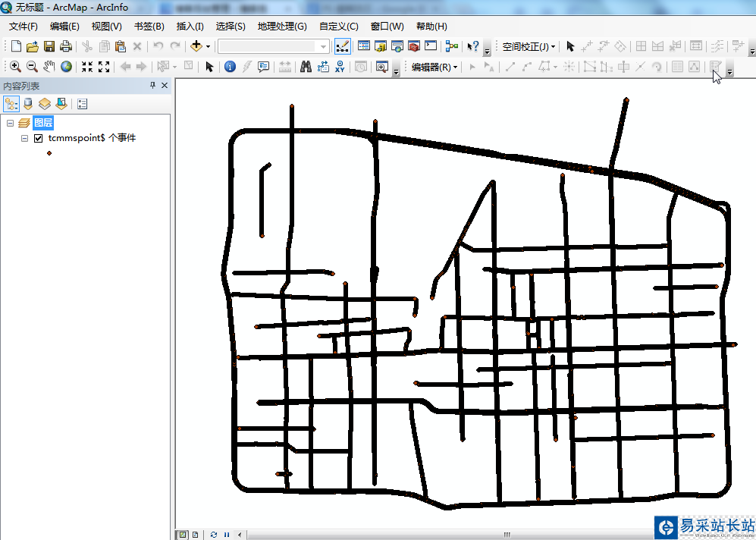Viewport: 756px width, 540px height.
Task: Click the Full Extent globe icon
Action: coord(66,67)
